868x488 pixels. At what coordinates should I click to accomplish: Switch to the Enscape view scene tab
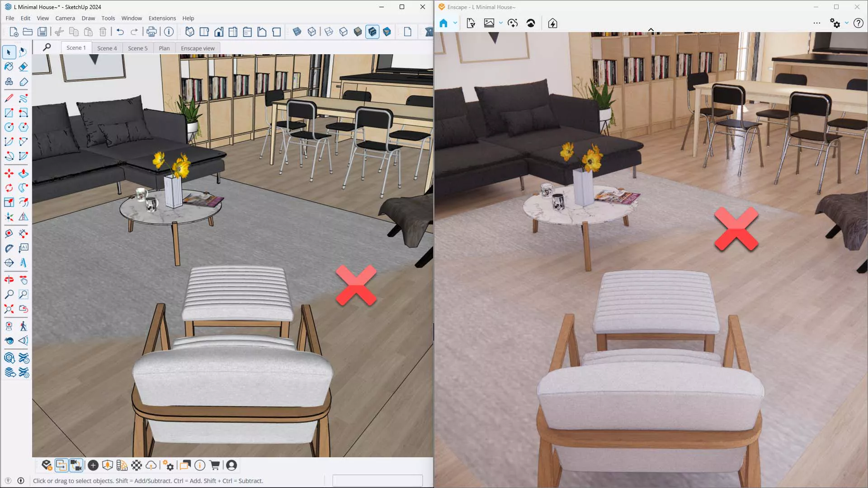pyautogui.click(x=198, y=48)
